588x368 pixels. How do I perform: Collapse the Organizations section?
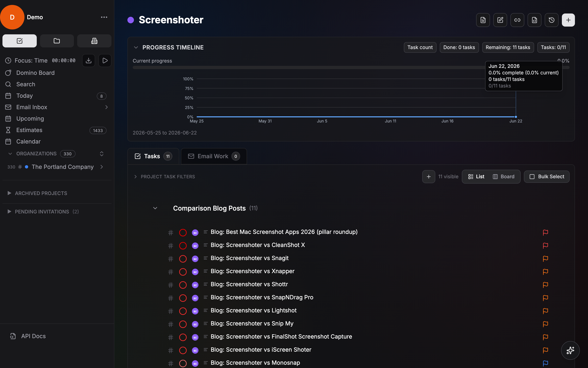(10, 154)
